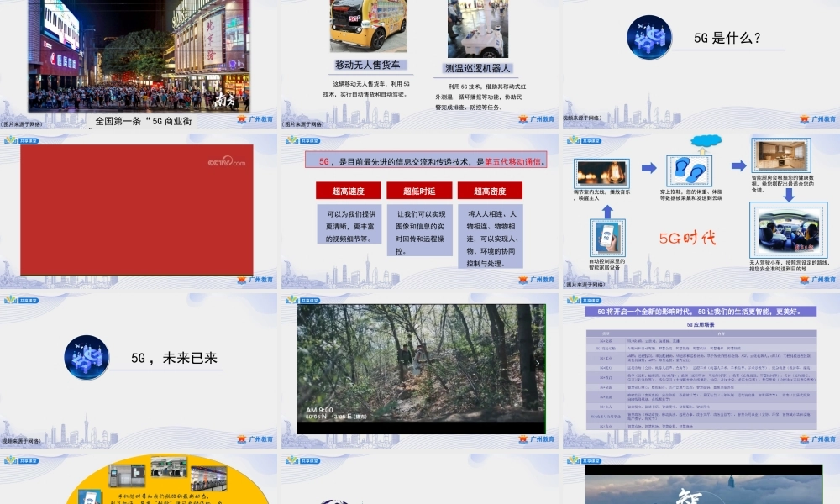Screen dimensions: 840x504
Task: Select the red "超低时延" box
Action: pyautogui.click(x=418, y=192)
